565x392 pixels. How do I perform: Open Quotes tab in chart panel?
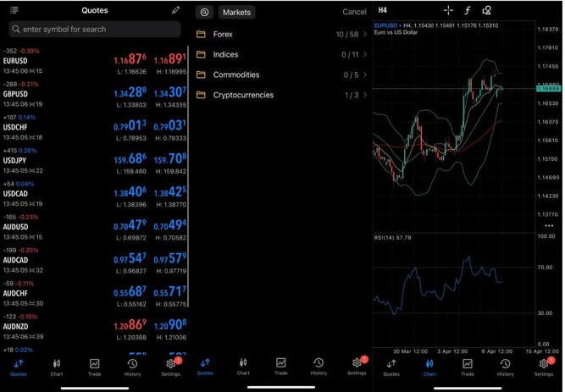[391, 367]
